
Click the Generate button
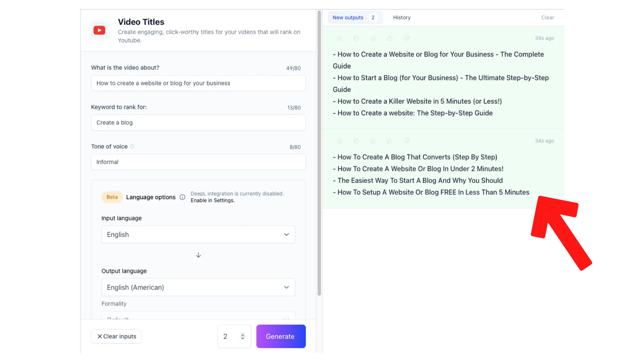pyautogui.click(x=281, y=336)
